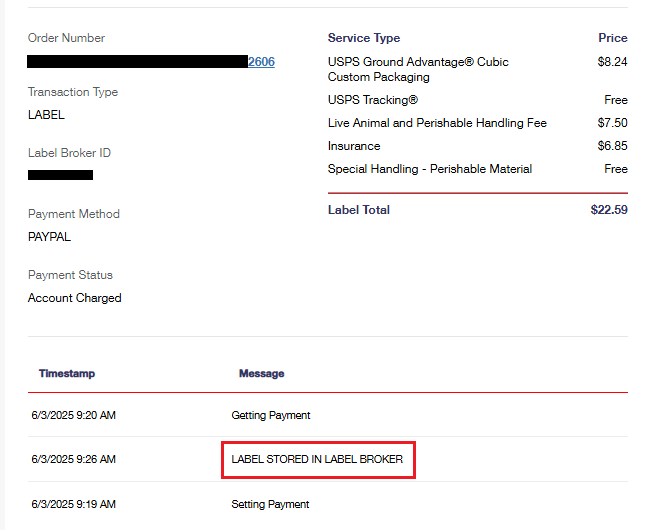Select the 6/3/2025 9:26 AM timestamp
Viewport: 667px width, 530px height.
coord(73,459)
